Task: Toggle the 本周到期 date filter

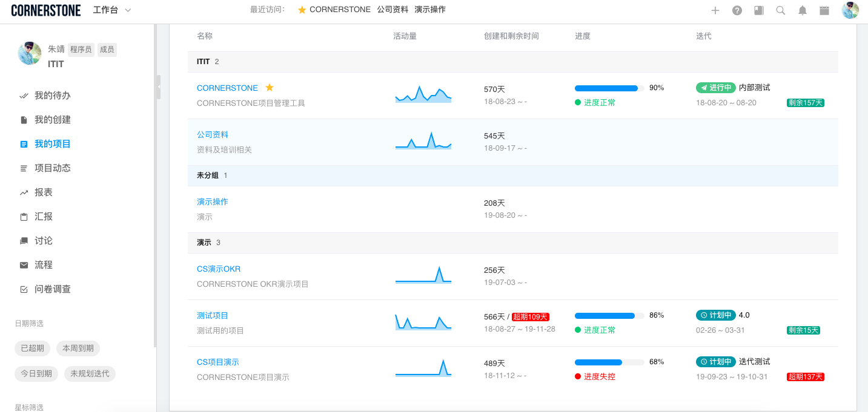Action: (78, 348)
